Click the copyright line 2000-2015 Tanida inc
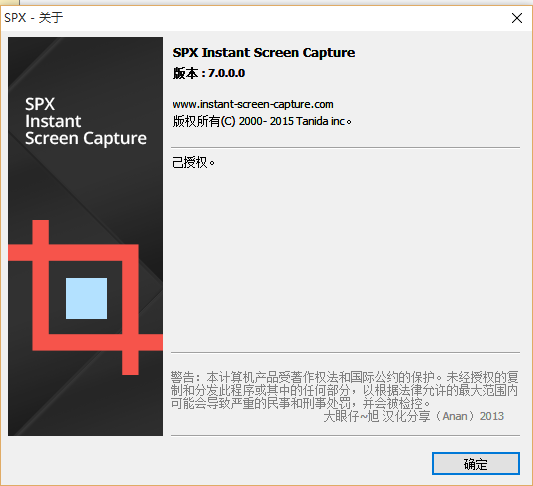This screenshot has width=533, height=486. click(x=262, y=121)
